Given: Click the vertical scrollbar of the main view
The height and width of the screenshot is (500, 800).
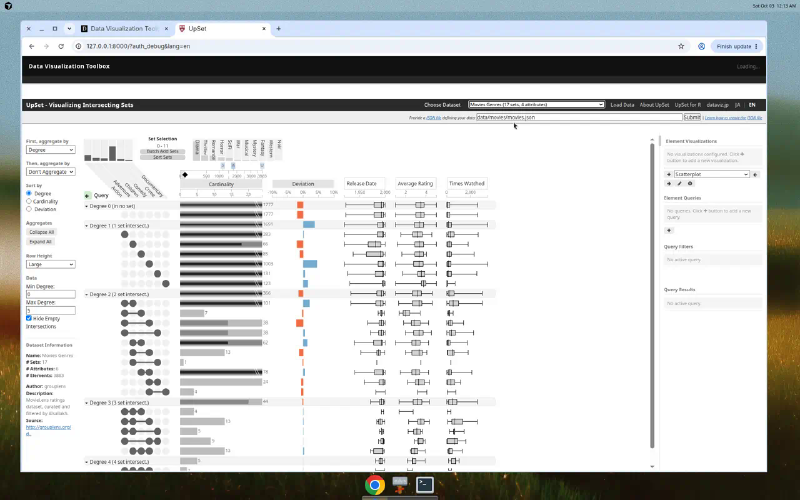Looking at the screenshot, I should (x=652, y=296).
